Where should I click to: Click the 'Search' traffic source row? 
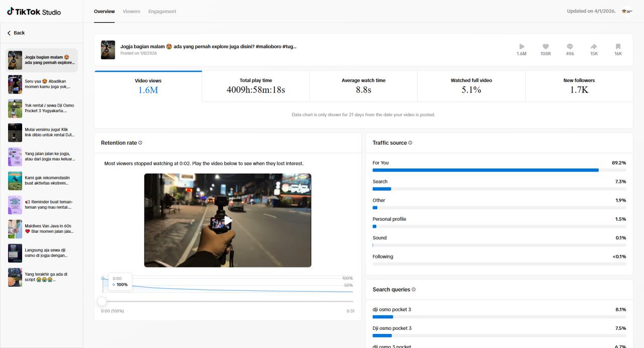point(499,185)
